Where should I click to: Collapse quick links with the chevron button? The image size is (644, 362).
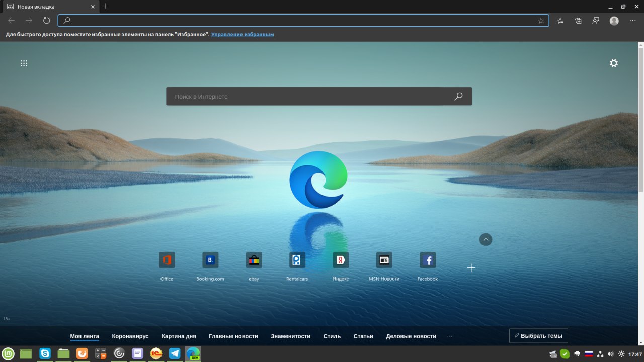(x=486, y=240)
